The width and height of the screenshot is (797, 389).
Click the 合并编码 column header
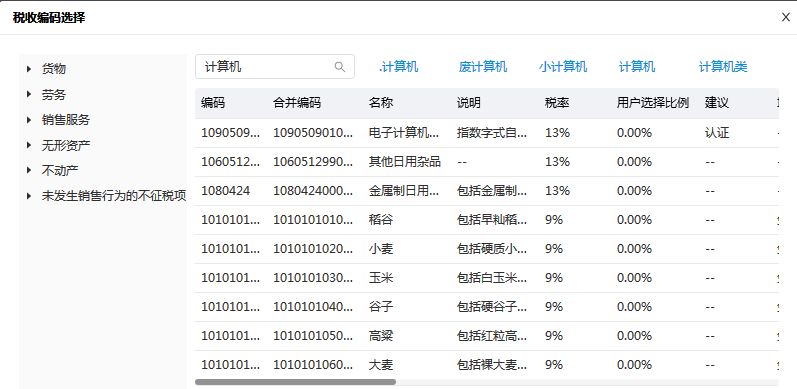[x=297, y=103]
